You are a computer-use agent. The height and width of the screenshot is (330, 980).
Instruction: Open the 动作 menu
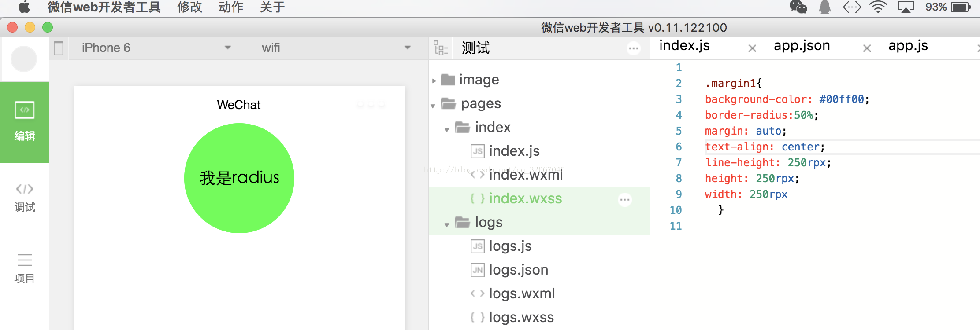[x=231, y=7]
